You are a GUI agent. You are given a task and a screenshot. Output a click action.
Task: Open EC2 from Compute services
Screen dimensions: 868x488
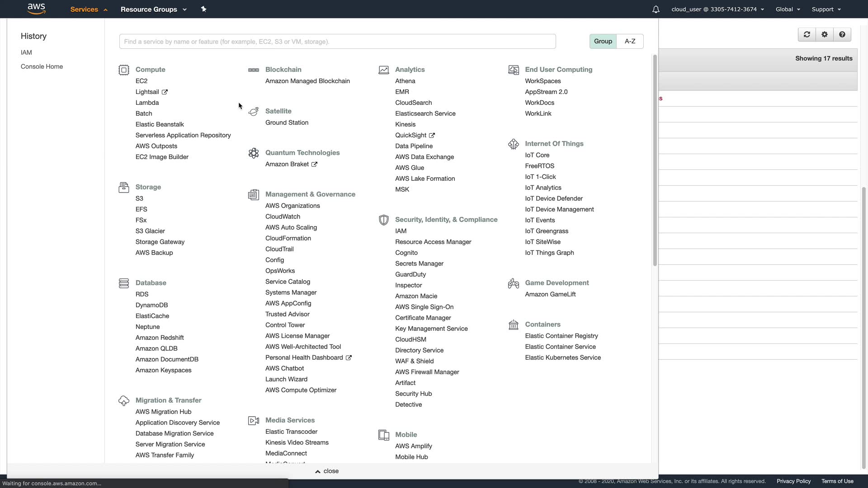coord(141,81)
